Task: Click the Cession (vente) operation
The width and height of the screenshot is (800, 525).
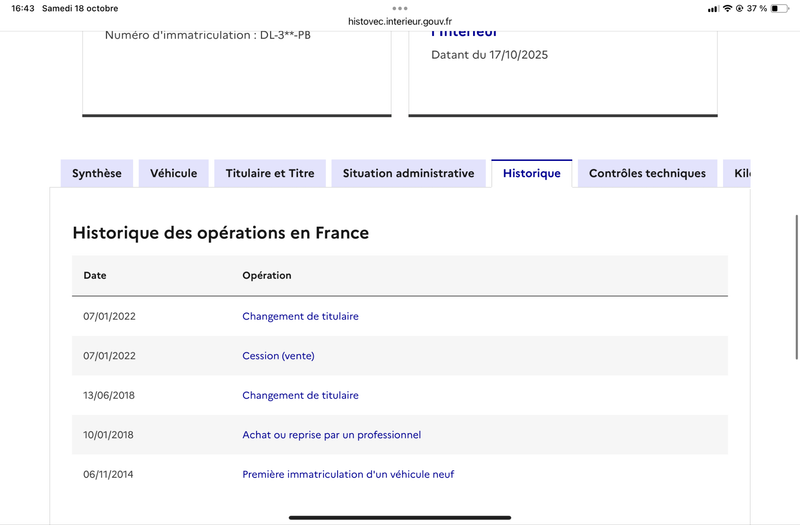Action: (278, 356)
